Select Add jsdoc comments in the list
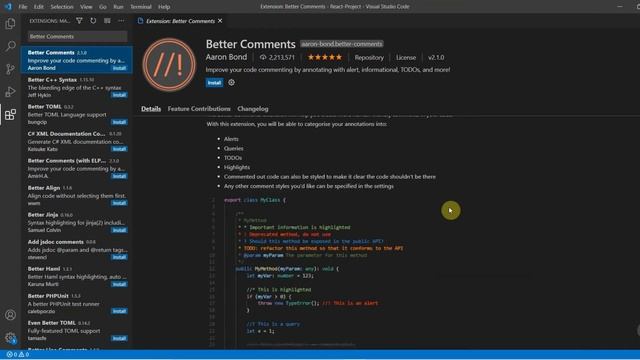 tap(77, 249)
